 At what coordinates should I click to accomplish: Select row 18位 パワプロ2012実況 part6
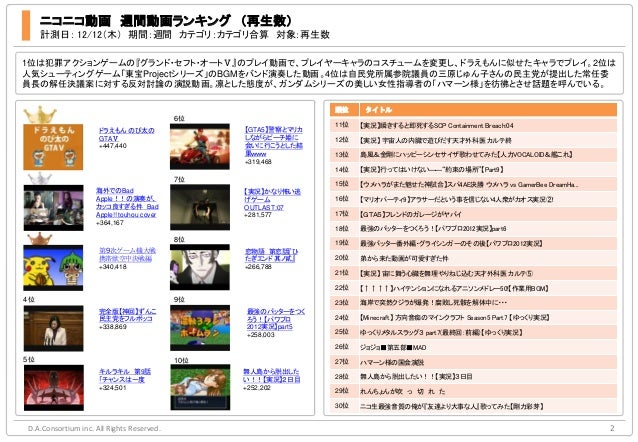[473, 228]
